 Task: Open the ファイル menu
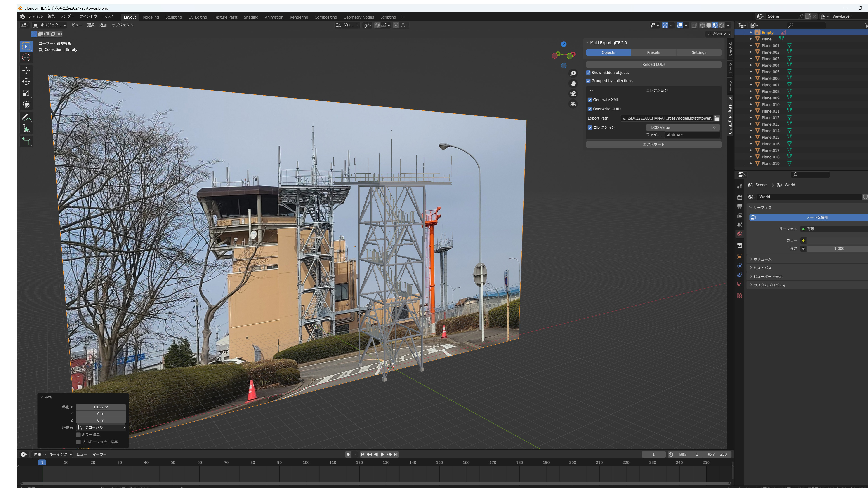[35, 16]
